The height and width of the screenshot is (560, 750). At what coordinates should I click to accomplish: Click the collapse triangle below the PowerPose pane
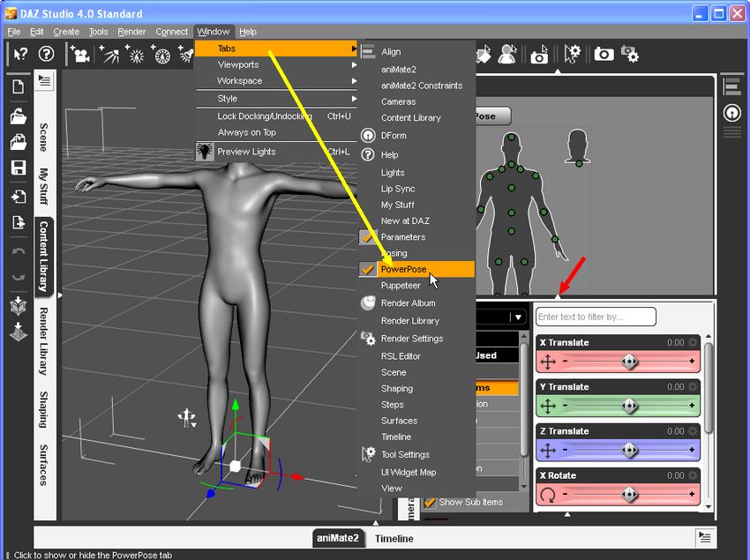pos(558,297)
